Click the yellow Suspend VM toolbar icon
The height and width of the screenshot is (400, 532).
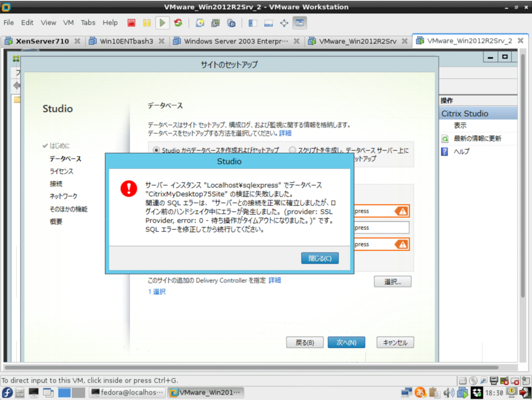[x=147, y=23]
